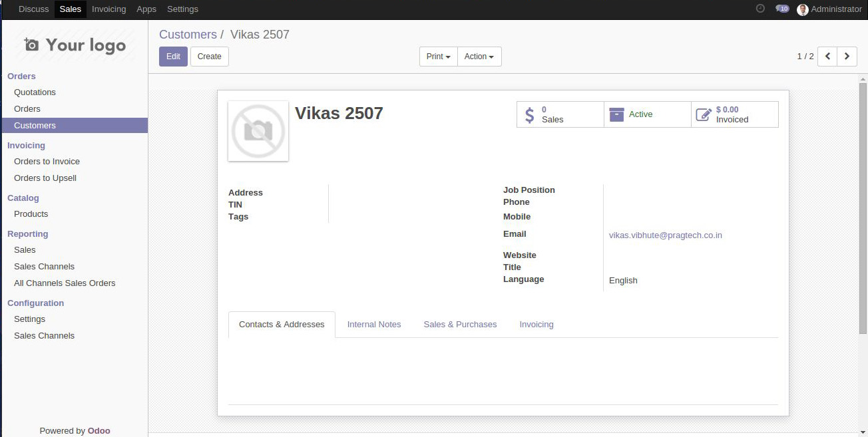Open the 0 Sales stat button
Viewport: 868px width, 437px height.
pyautogui.click(x=560, y=114)
